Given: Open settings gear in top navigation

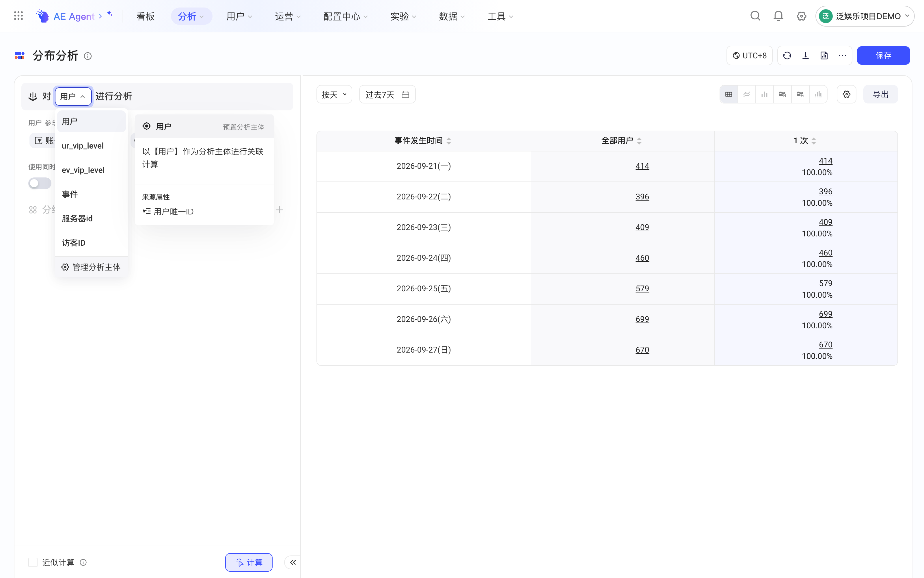Looking at the screenshot, I should point(802,16).
